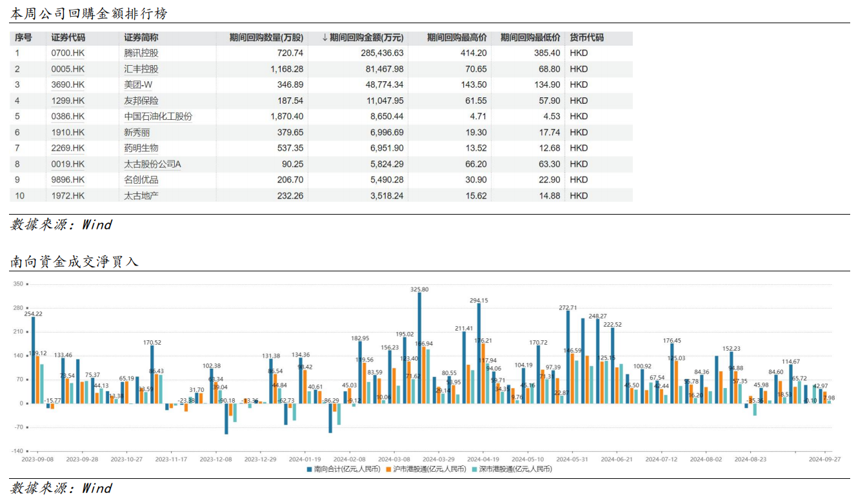Click the 腾讯控股 security name
Viewport: 856px width, 504px height.
[x=141, y=53]
